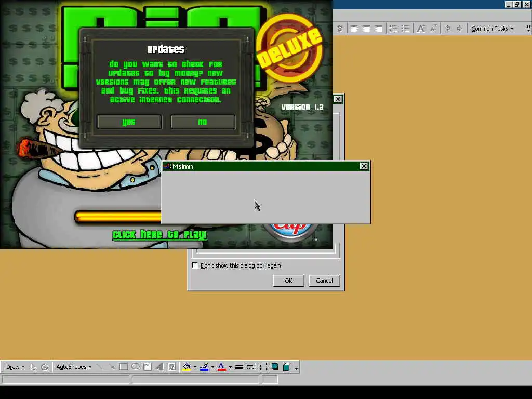Apply the blue Line Color brush

[x=204, y=367]
